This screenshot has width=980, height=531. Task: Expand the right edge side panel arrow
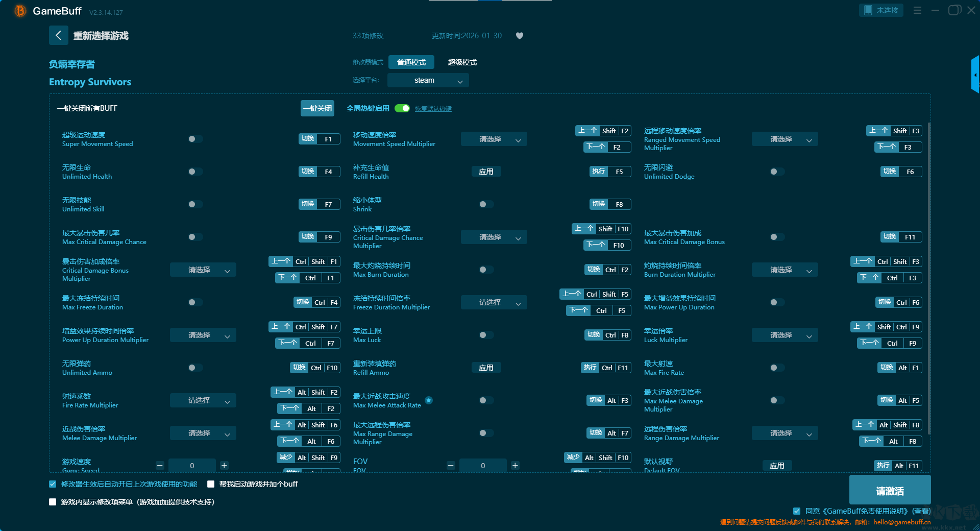coord(975,75)
